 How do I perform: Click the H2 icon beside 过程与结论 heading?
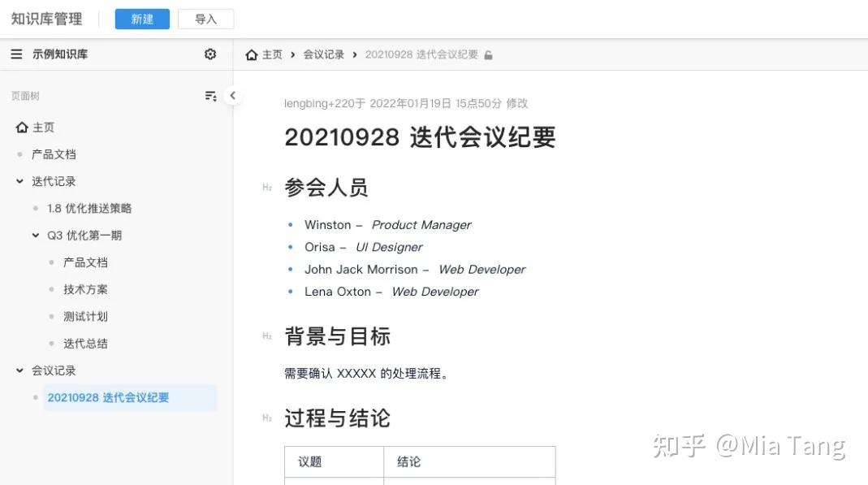coord(267,418)
